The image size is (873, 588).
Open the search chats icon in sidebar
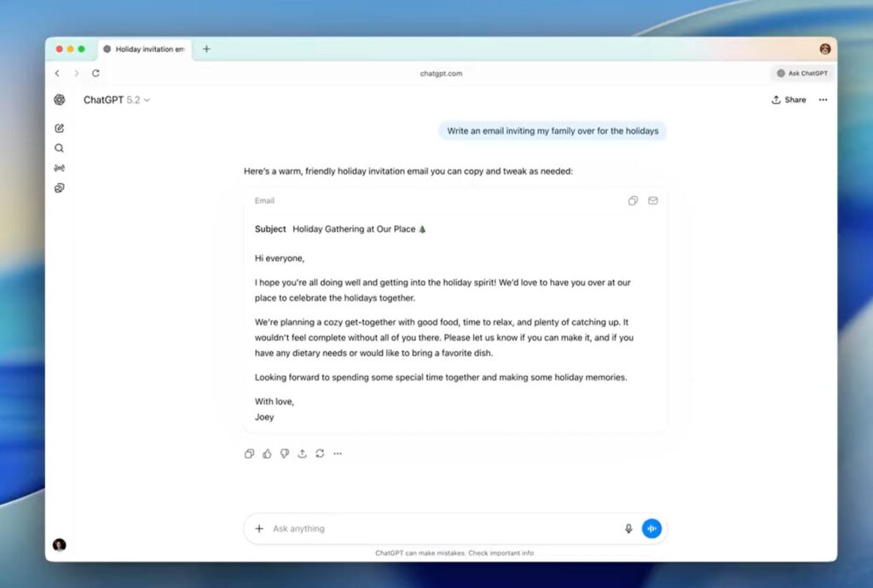[59, 148]
